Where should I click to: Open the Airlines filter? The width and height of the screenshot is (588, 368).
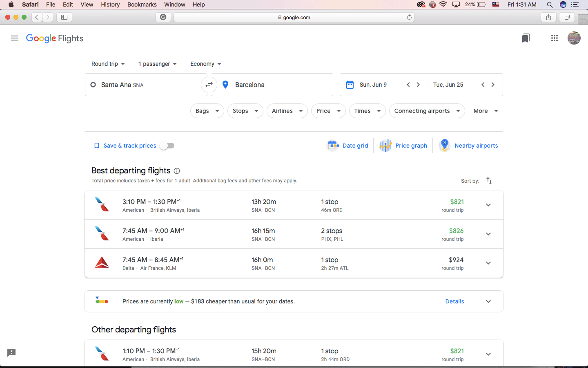point(287,111)
